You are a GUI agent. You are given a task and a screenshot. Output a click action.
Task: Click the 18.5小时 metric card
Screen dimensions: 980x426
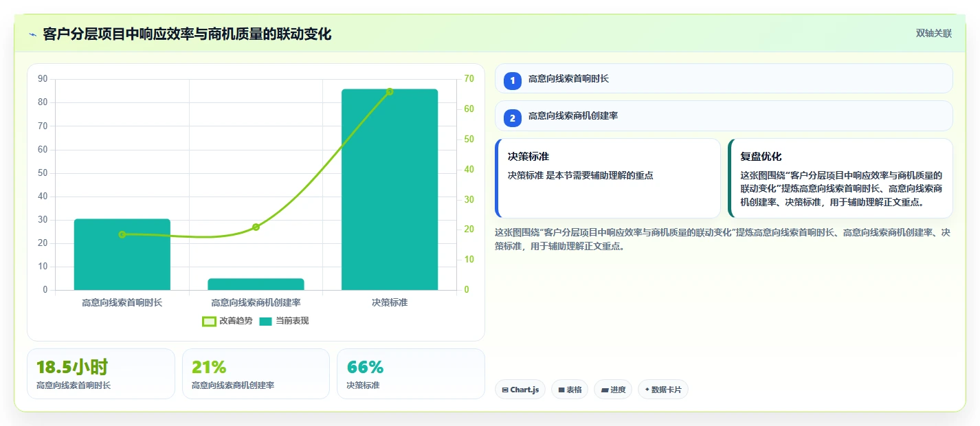(101, 374)
